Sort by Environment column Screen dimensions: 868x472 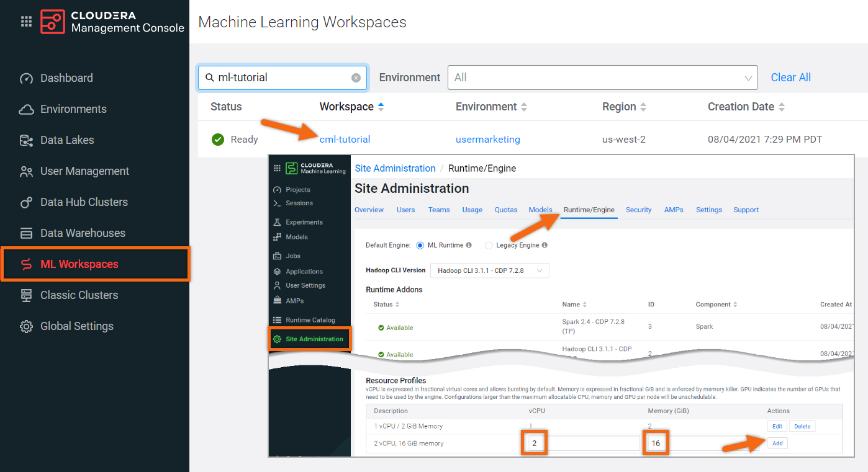tap(491, 107)
